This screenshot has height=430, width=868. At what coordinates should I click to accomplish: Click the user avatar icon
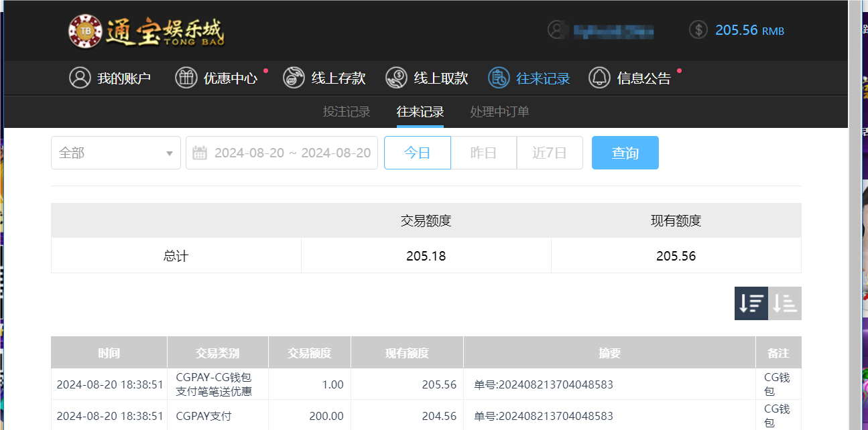[x=558, y=29]
